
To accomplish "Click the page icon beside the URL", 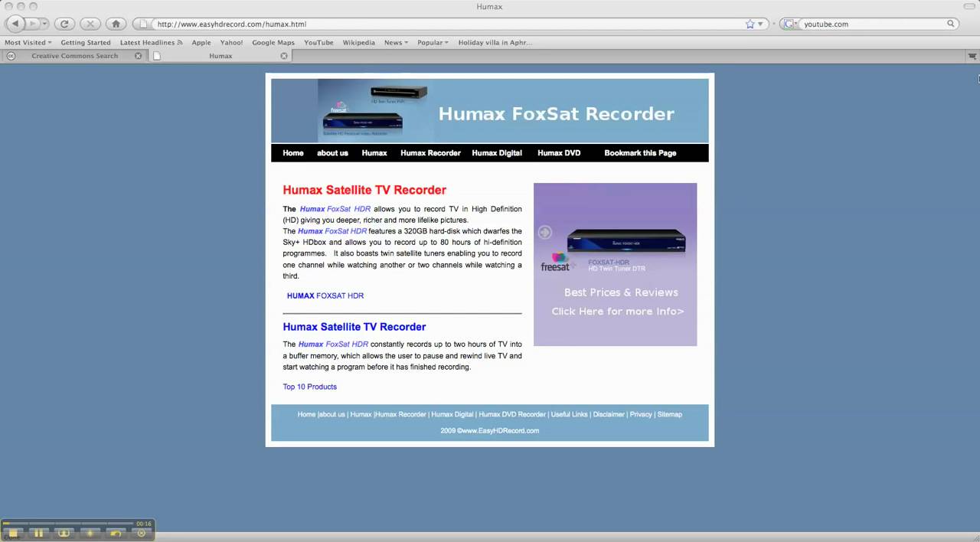I will 143,24.
